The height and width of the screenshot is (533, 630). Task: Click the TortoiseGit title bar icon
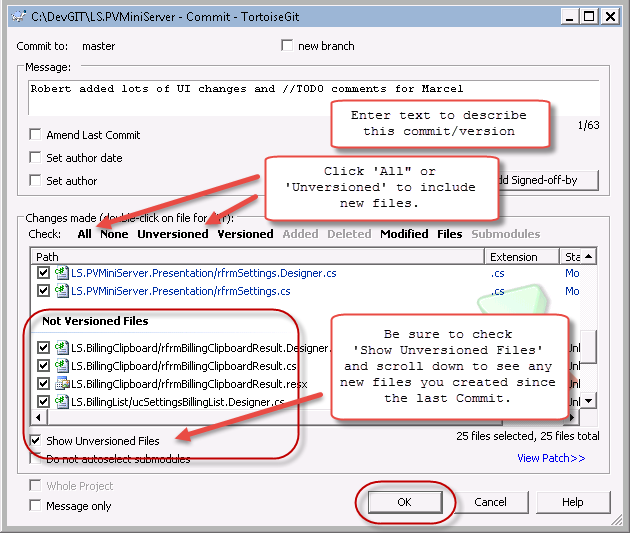pos(19,16)
